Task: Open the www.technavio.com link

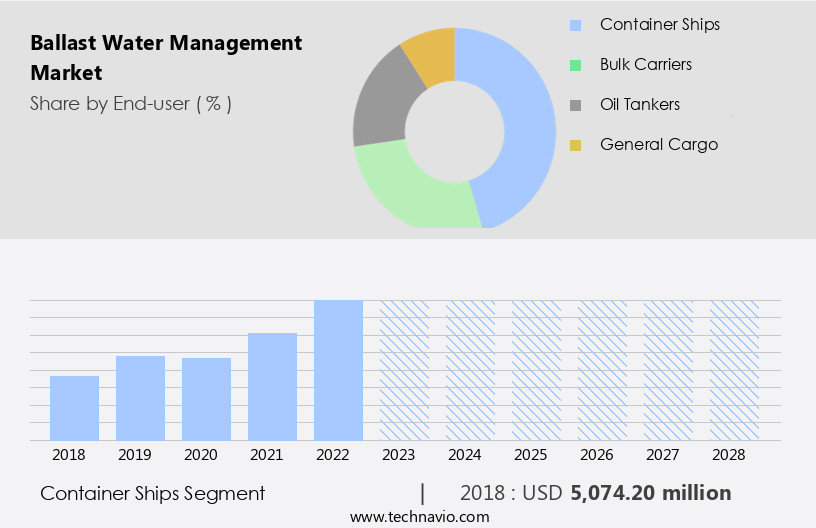Action: [419, 516]
